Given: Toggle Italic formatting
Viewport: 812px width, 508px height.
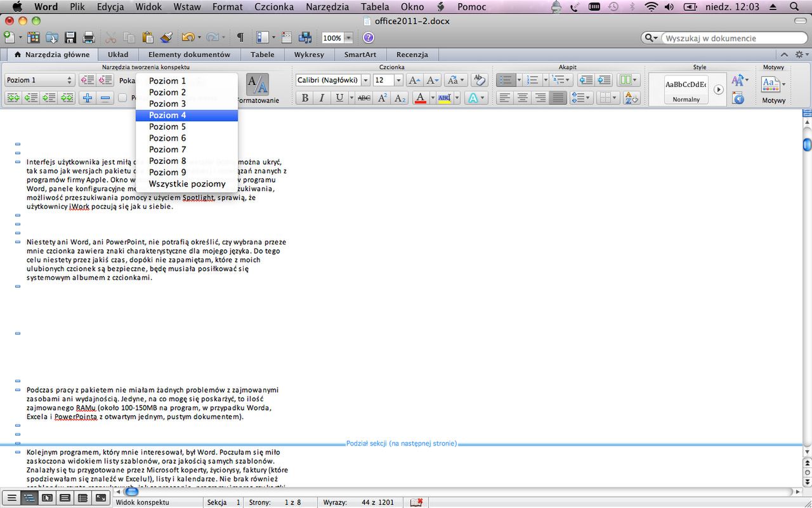Looking at the screenshot, I should click(x=322, y=98).
